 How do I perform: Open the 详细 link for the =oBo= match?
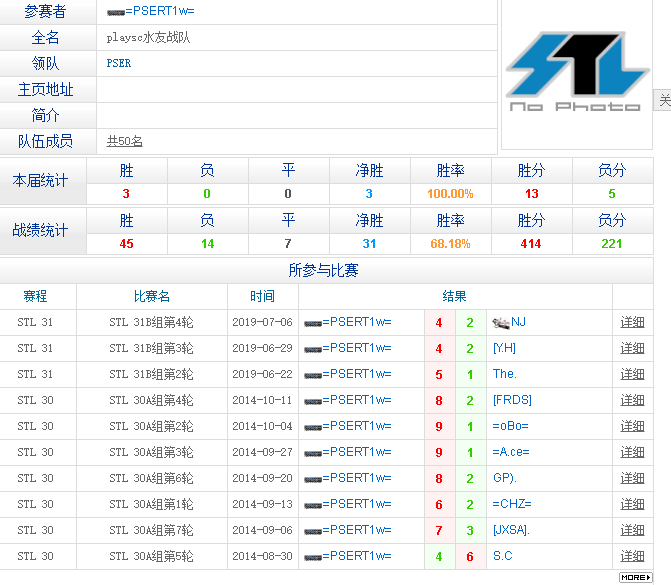[632, 426]
